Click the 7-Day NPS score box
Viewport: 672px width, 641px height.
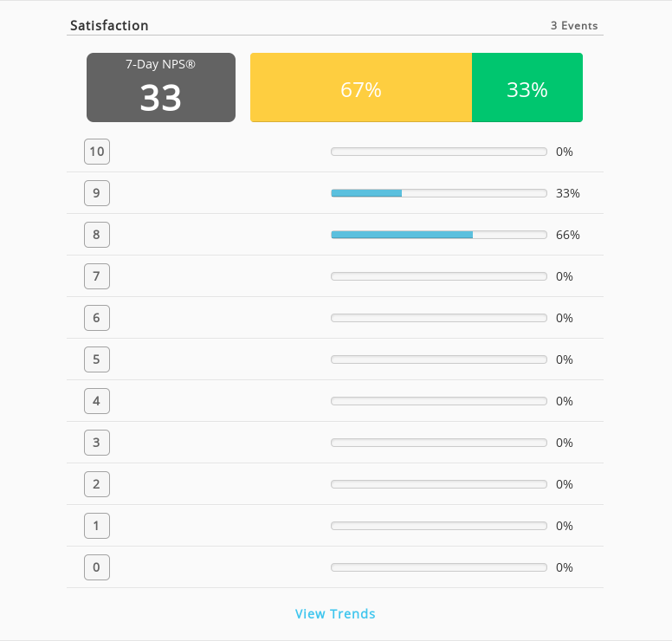click(161, 87)
